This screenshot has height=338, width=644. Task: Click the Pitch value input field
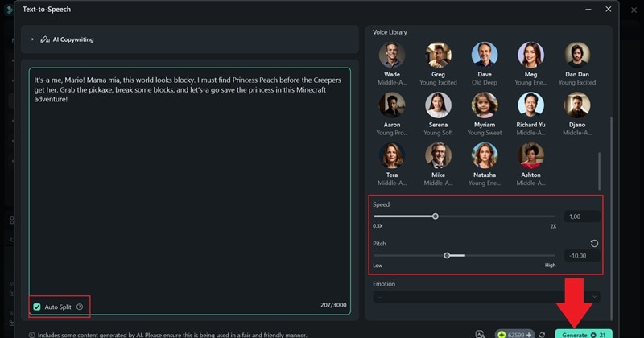pos(581,255)
